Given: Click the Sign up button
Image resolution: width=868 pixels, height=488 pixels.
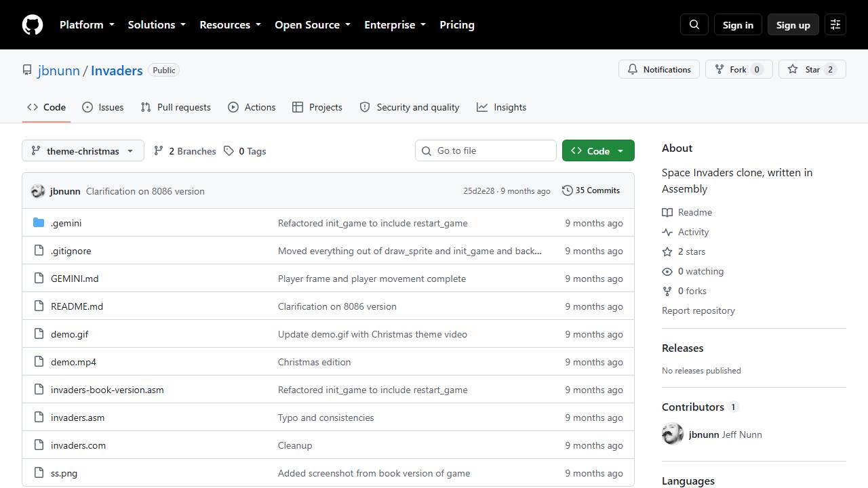Looking at the screenshot, I should [793, 25].
